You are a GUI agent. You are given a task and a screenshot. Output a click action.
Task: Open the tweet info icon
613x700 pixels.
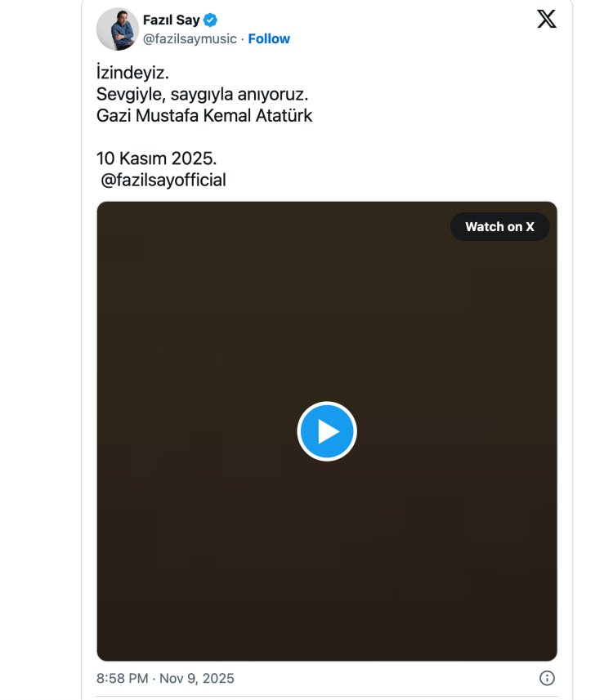pos(548,678)
